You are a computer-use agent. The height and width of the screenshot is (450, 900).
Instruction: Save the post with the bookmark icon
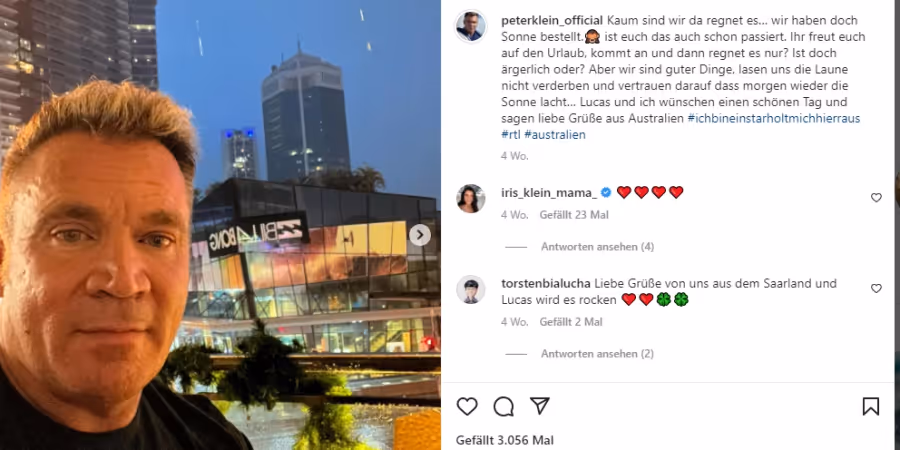point(871,406)
